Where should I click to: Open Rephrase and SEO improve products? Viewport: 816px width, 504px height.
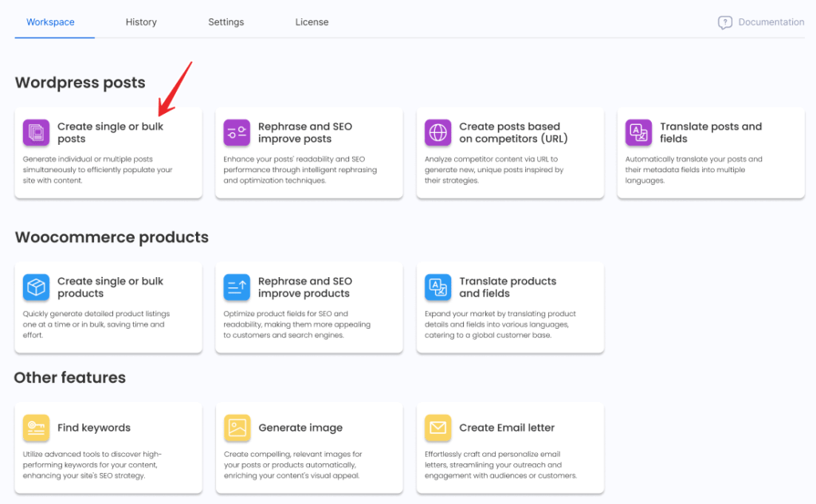(x=309, y=307)
